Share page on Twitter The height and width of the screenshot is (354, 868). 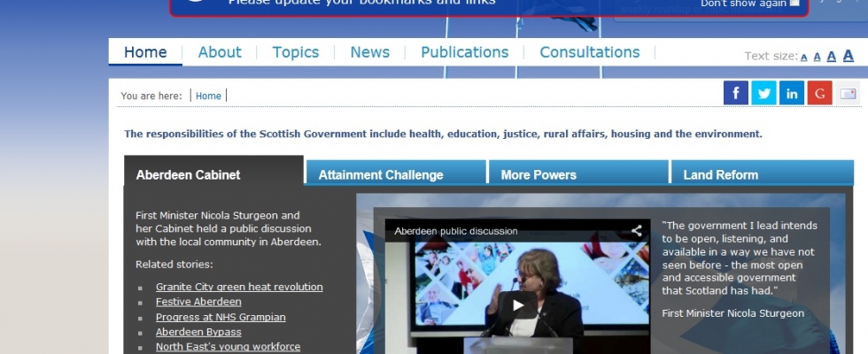pos(763,93)
